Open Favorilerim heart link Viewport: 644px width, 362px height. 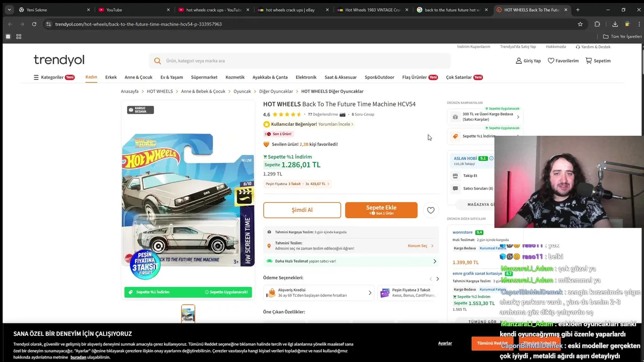coord(563,61)
